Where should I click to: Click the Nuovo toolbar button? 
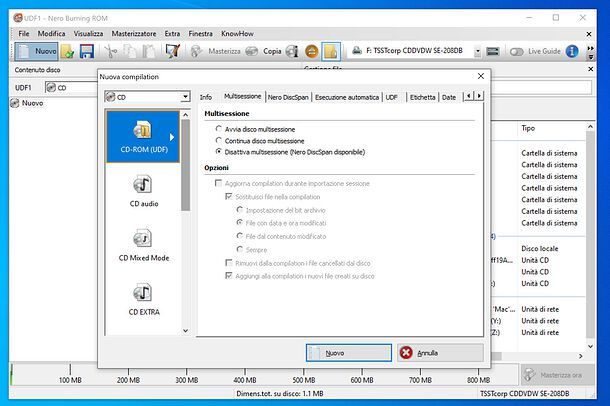point(37,51)
